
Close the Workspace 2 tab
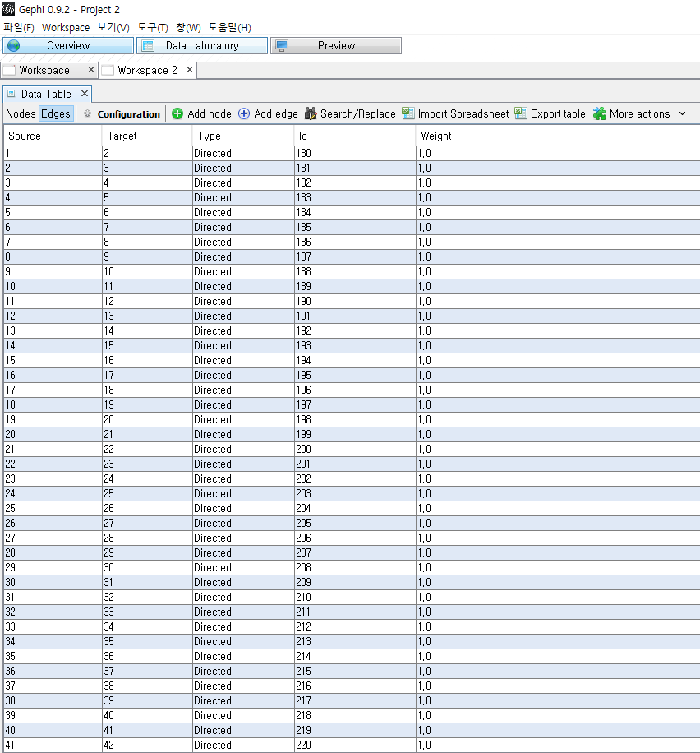(190, 71)
